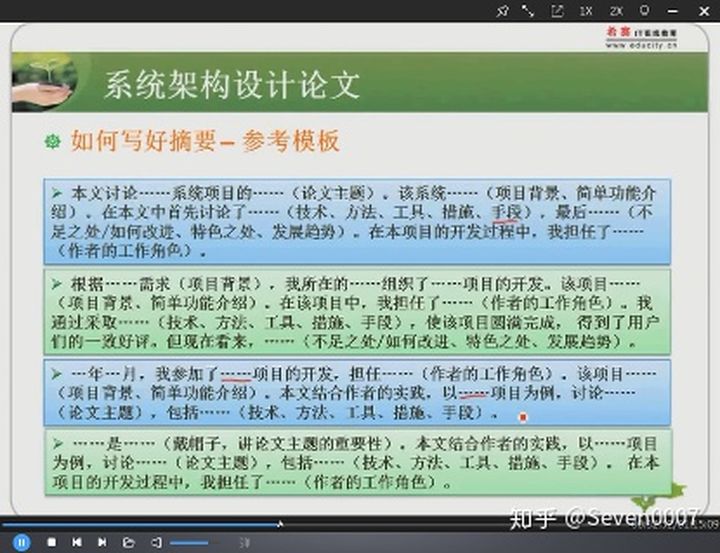The height and width of the screenshot is (553, 720).
Task: Click the slide title 系统架构设计论文
Action: click(x=232, y=85)
